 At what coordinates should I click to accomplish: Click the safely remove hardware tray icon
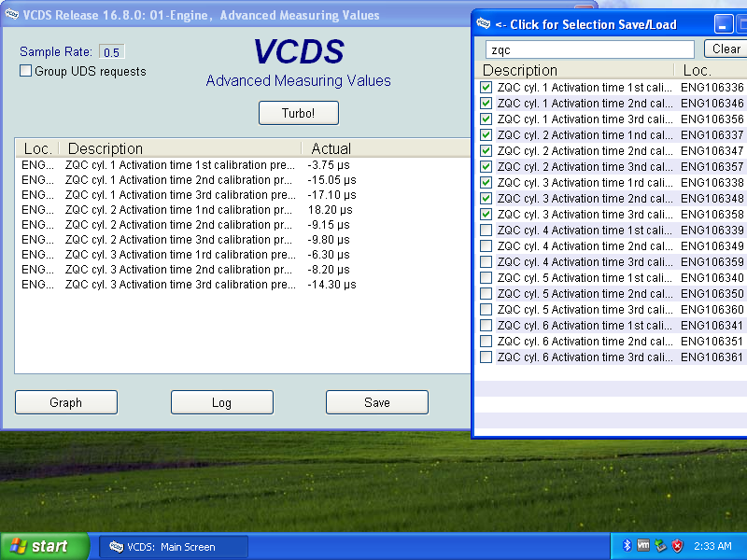pos(660,546)
